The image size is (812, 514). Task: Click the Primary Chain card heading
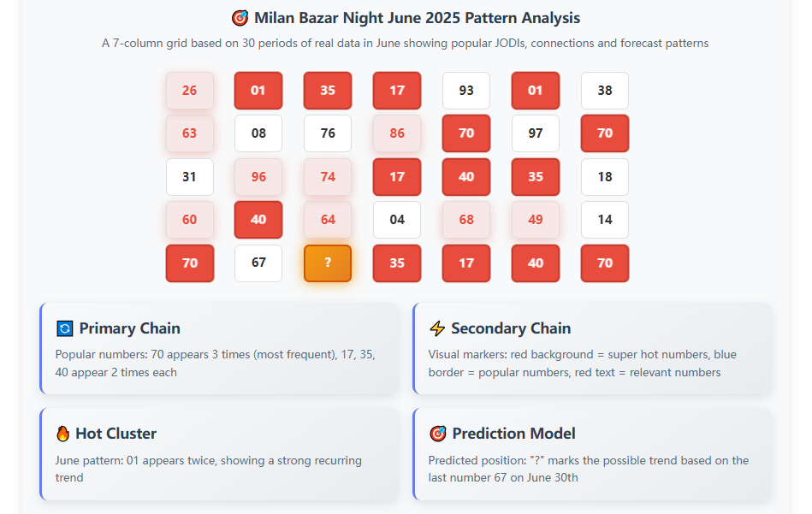129,328
